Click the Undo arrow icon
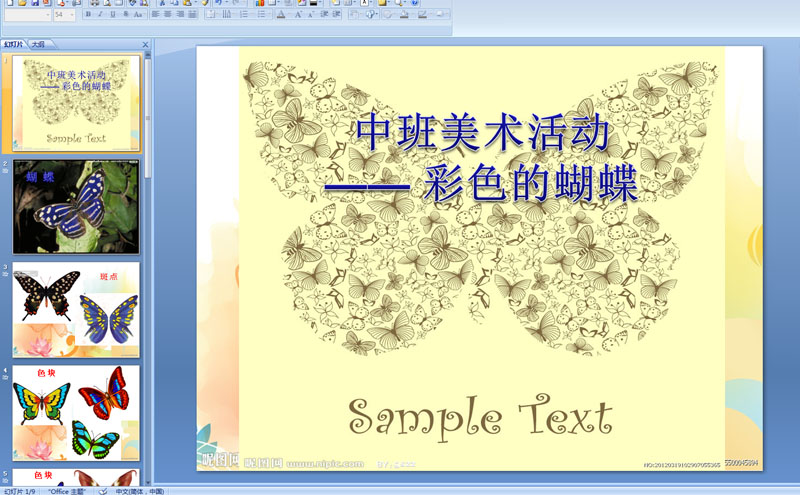Viewport: 800px width, 495px height. click(x=219, y=2)
